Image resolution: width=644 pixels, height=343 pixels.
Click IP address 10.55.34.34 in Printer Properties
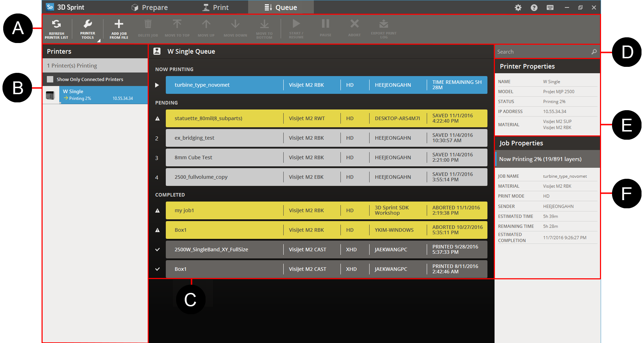pyautogui.click(x=555, y=112)
